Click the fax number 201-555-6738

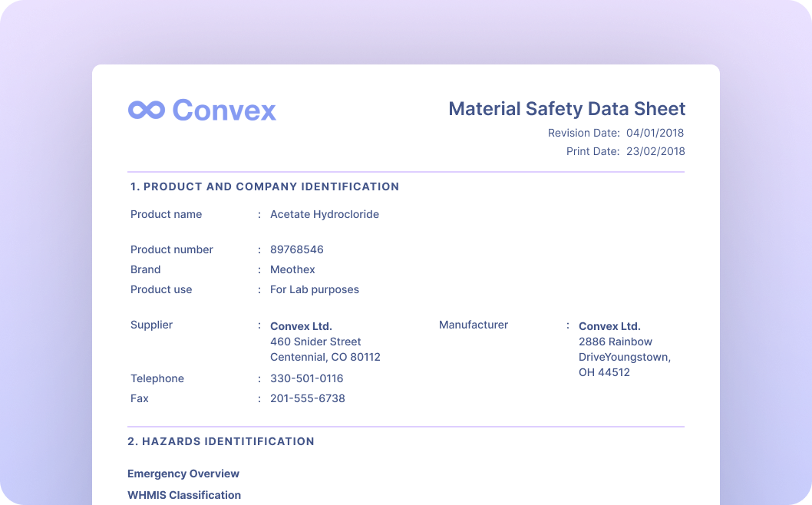(x=307, y=398)
